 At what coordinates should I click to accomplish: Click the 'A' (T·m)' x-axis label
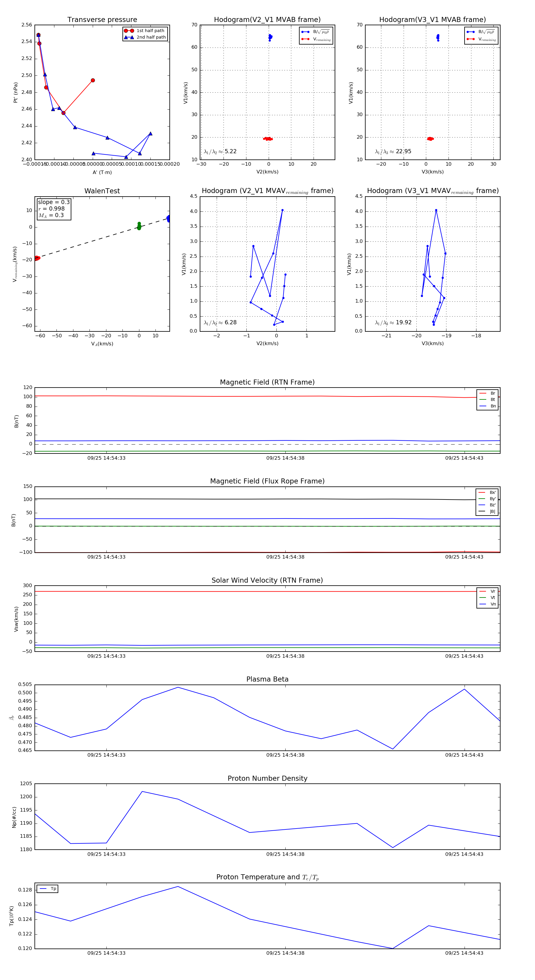coord(102,172)
